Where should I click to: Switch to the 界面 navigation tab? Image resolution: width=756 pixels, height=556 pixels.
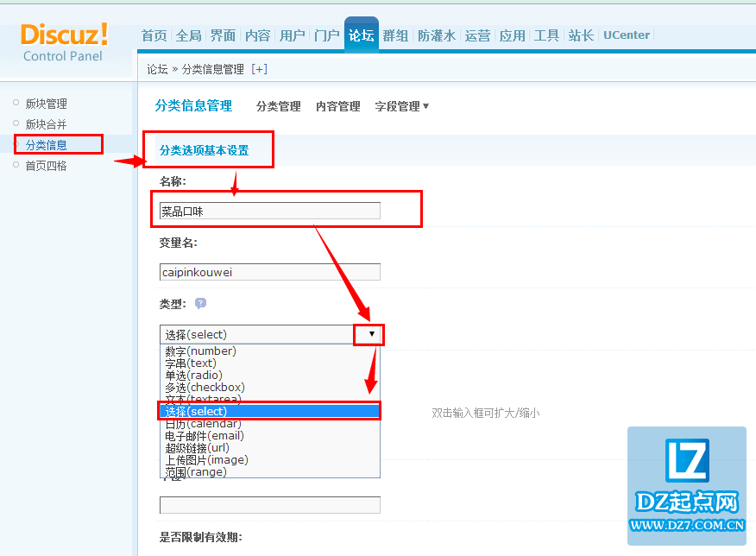click(x=223, y=35)
